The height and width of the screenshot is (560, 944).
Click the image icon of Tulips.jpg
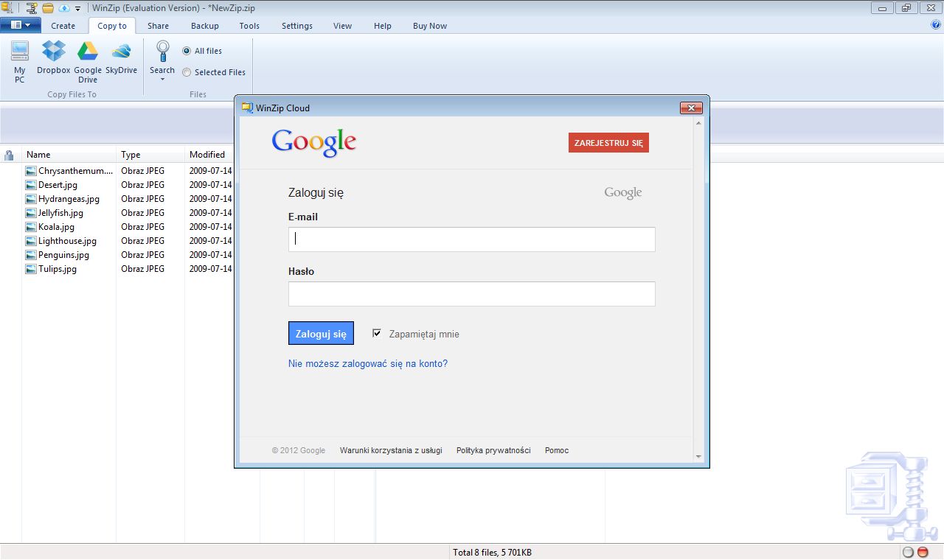30,269
